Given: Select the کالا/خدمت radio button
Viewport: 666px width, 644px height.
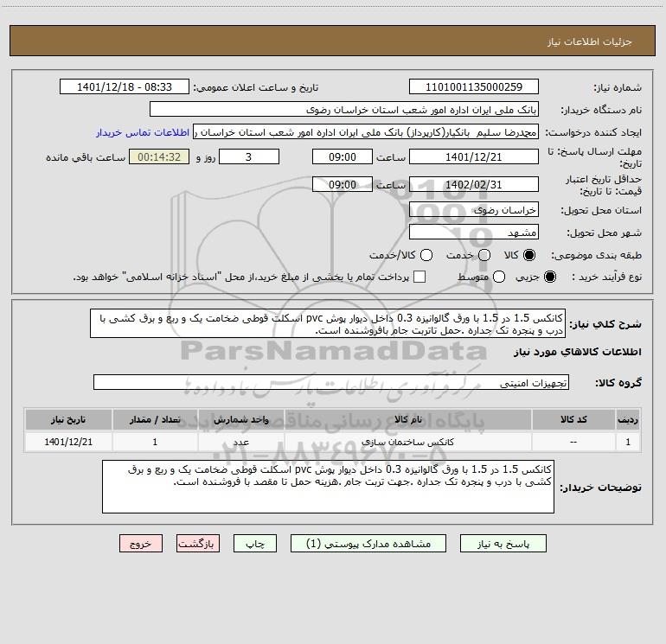Looking at the screenshot, I should pyautogui.click(x=426, y=255).
